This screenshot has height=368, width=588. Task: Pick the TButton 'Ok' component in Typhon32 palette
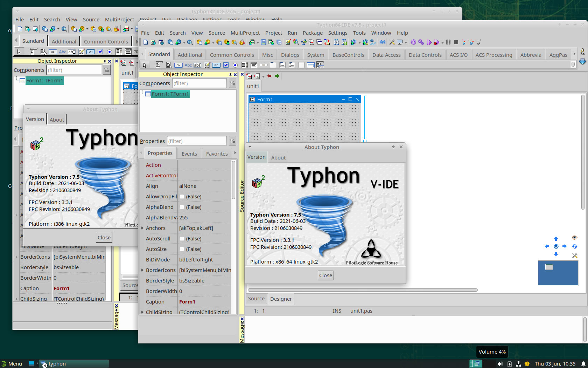coord(52,52)
